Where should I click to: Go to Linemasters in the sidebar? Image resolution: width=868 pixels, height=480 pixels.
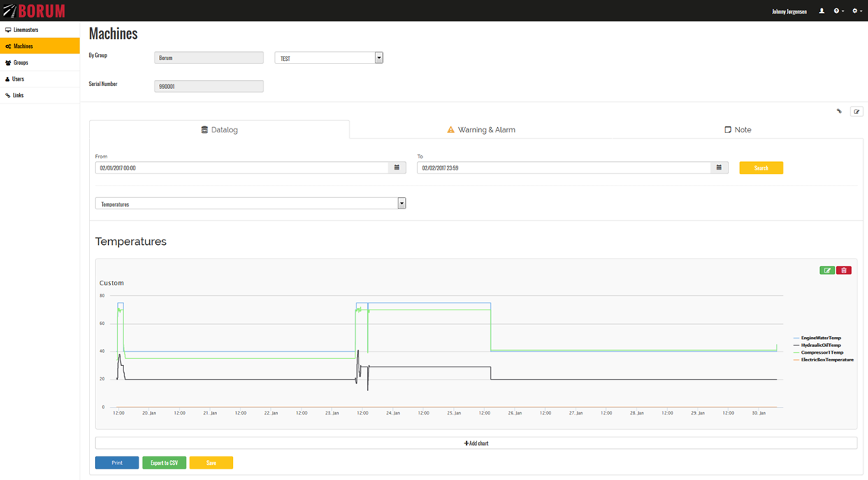(25, 30)
